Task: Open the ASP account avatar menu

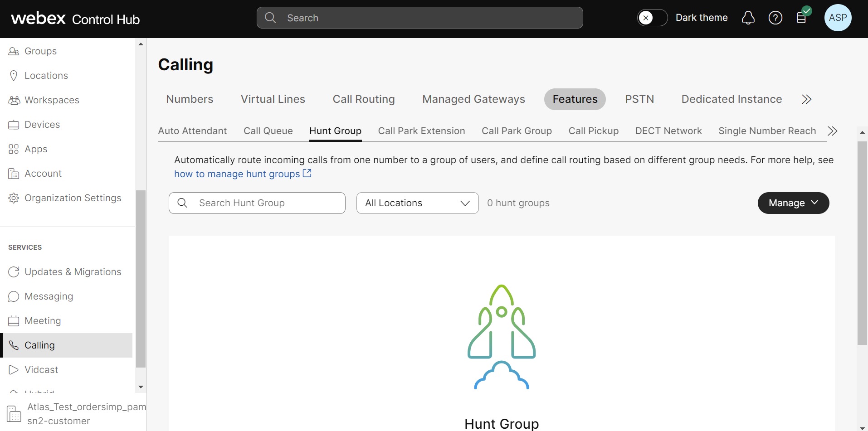Action: (x=838, y=18)
